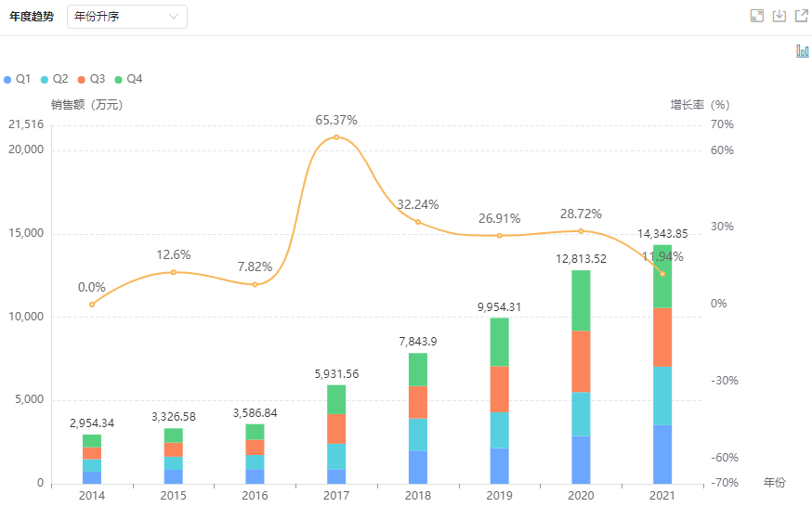The height and width of the screenshot is (507, 812).
Task: Click the 年度趋势 title
Action: (32, 17)
